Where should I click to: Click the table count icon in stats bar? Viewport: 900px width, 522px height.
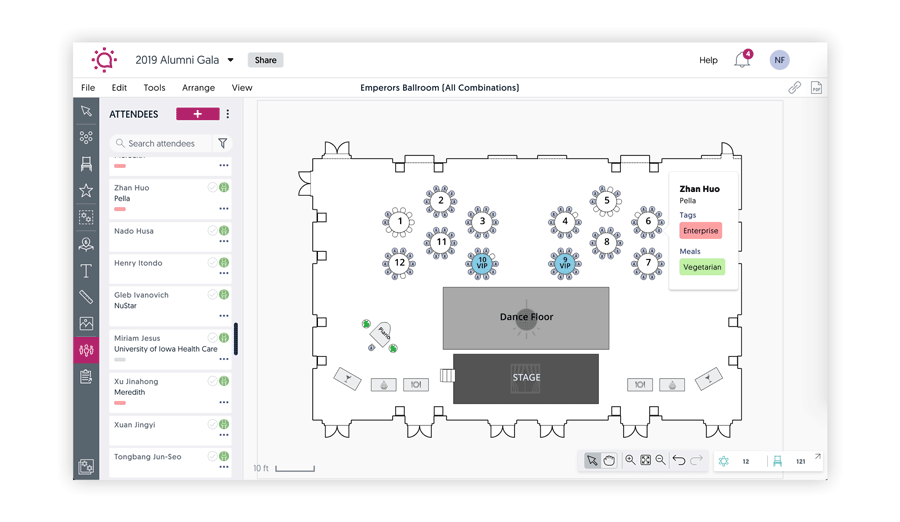coord(724,461)
